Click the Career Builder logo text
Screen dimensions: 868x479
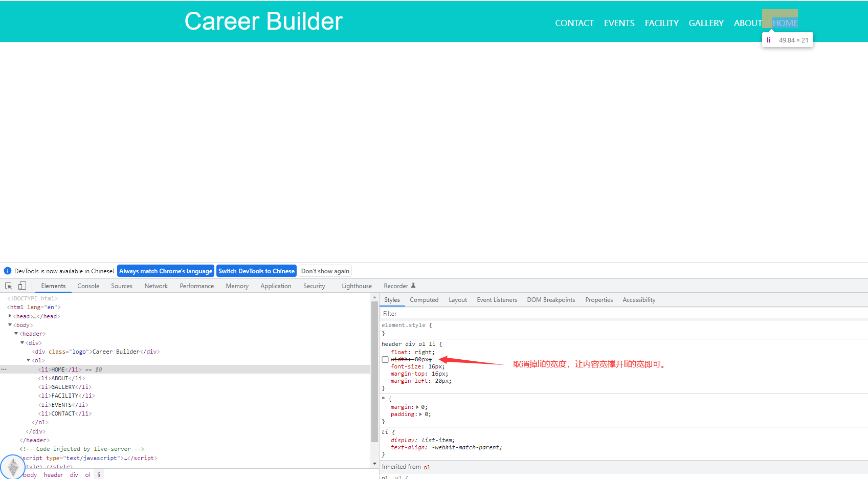coord(263,21)
